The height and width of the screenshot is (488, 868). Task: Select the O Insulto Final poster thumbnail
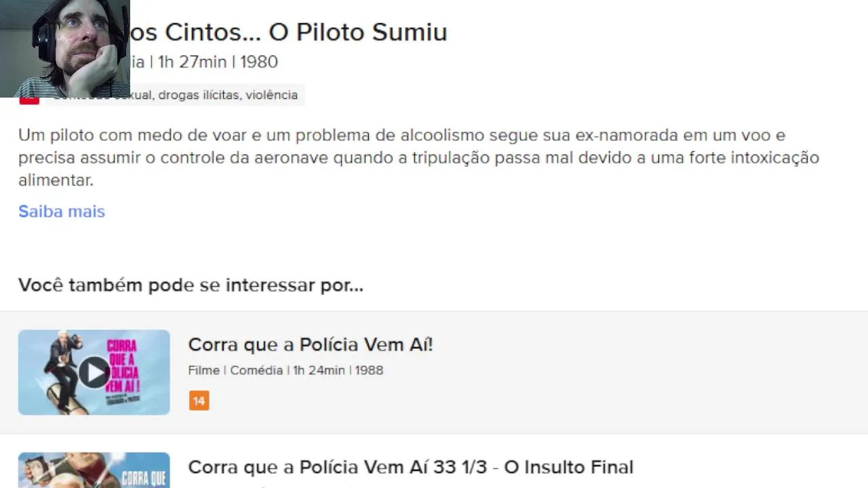[x=94, y=470]
